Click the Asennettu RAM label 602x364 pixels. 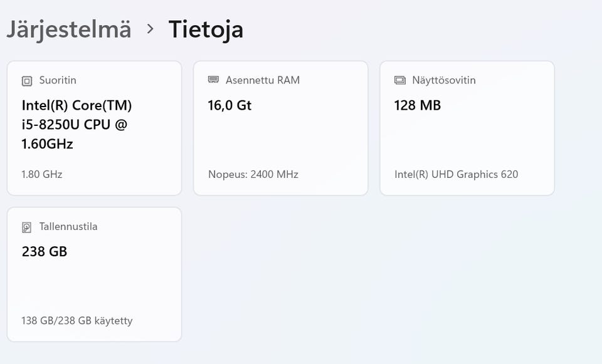263,80
